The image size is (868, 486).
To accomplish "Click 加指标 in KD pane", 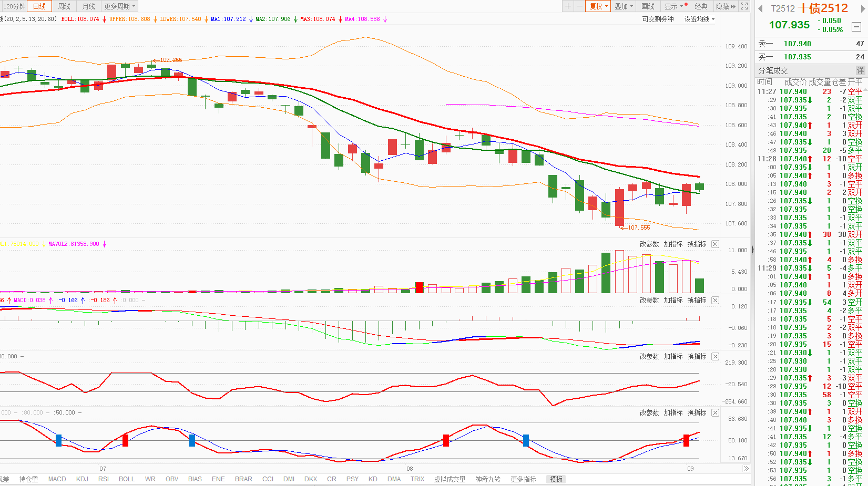I will [673, 413].
